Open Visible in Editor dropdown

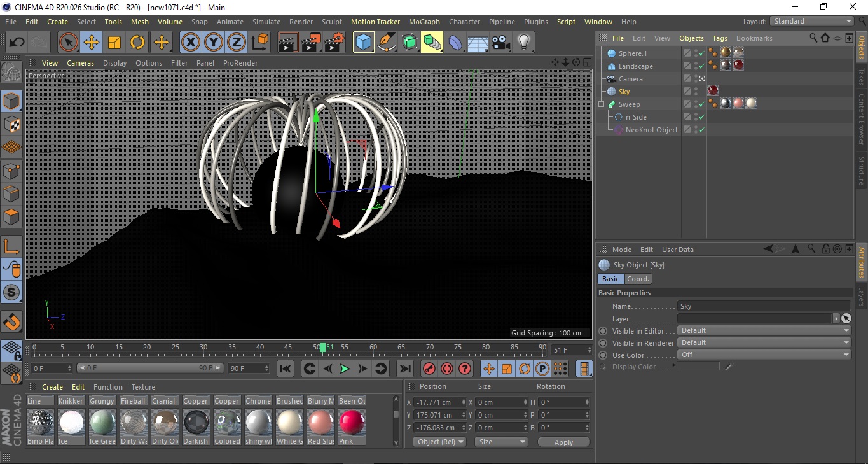[764, 331]
